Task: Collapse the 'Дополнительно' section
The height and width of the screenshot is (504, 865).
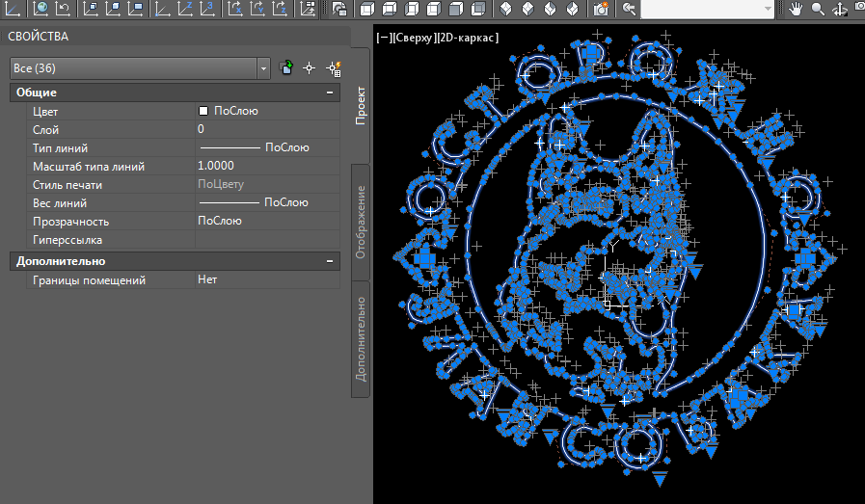Action: pos(330,261)
